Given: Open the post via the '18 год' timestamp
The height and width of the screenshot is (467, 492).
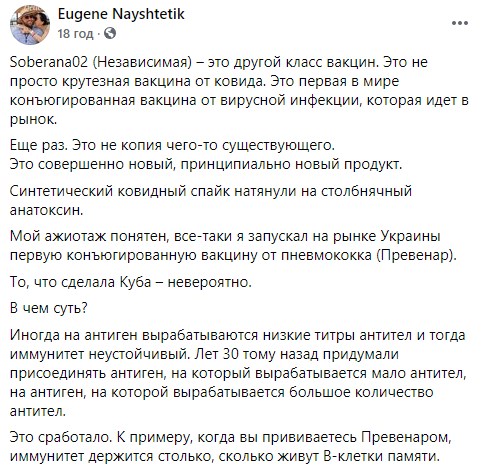Looking at the screenshot, I should [x=75, y=34].
